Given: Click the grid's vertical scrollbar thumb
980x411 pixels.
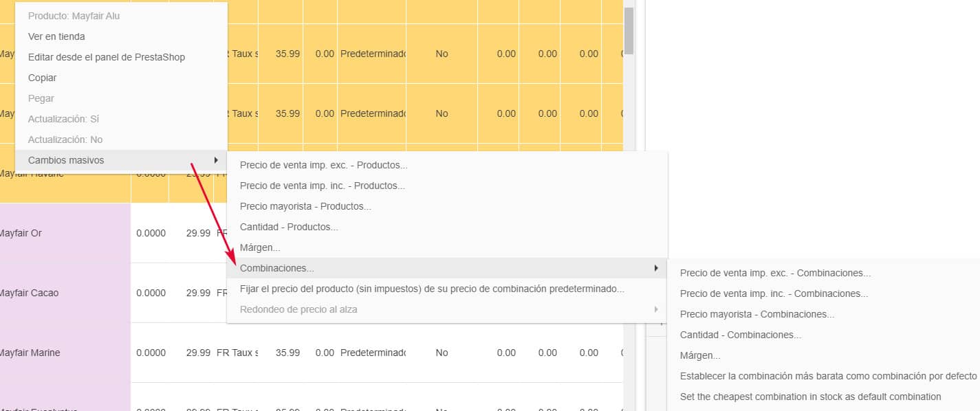Looking at the screenshot, I should (x=629, y=31).
